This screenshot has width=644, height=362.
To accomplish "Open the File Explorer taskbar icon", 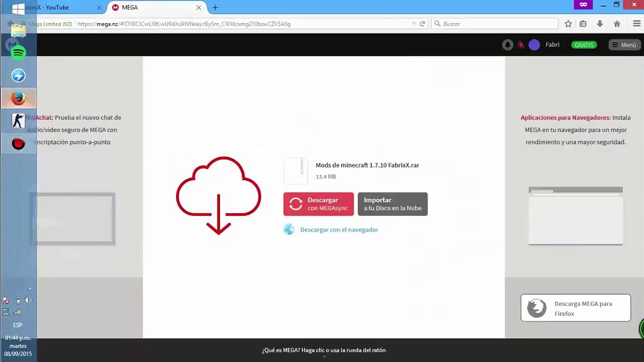I will click(x=18, y=30).
